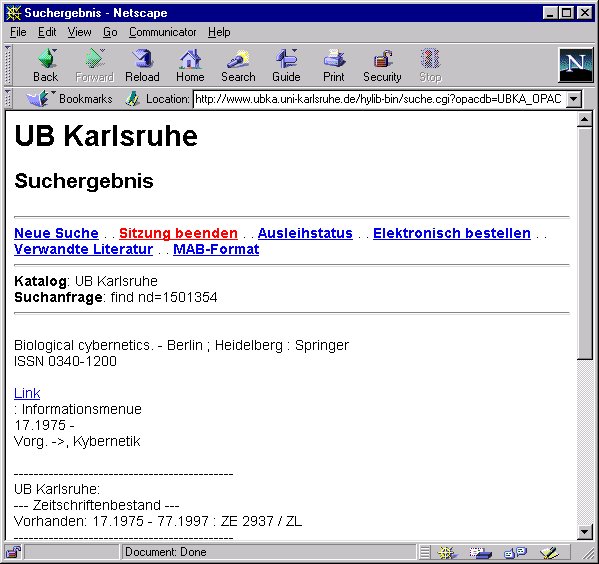Click the status bar security lock icon

coord(14,552)
